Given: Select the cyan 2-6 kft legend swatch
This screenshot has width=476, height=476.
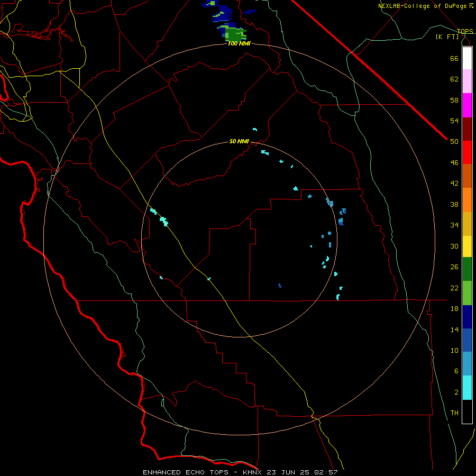Looking at the screenshot, I should coord(467,388).
